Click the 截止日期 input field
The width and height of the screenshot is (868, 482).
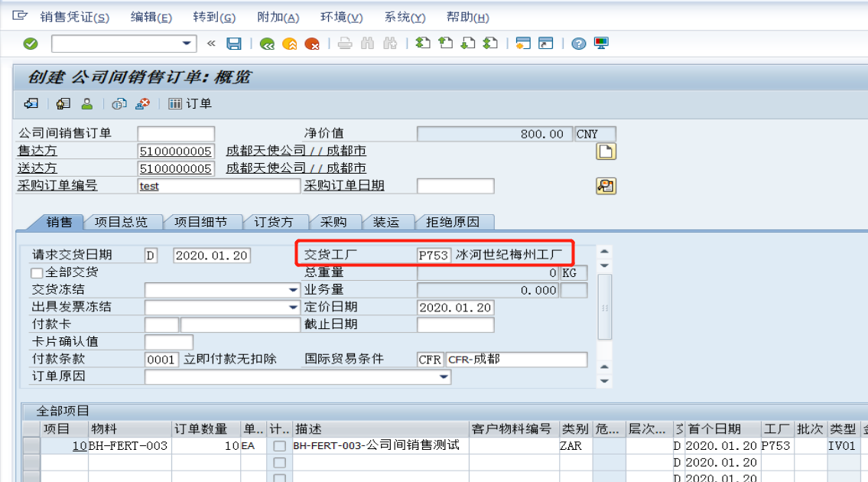tap(455, 324)
